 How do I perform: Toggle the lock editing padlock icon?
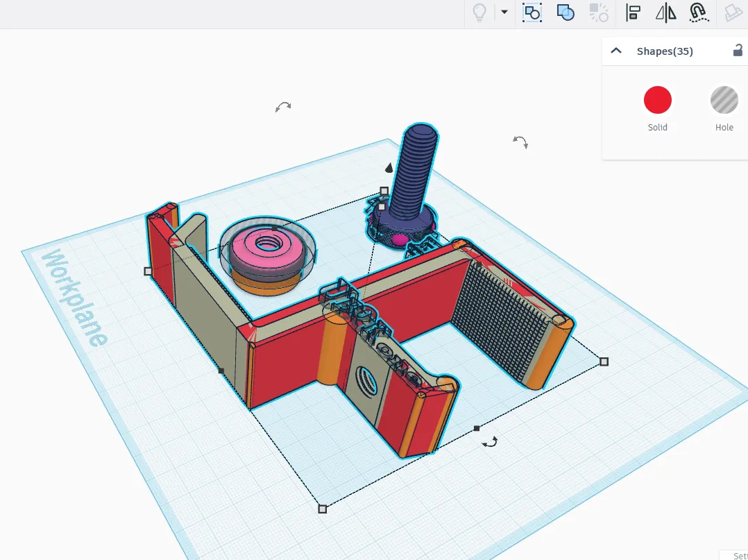pyautogui.click(x=738, y=50)
